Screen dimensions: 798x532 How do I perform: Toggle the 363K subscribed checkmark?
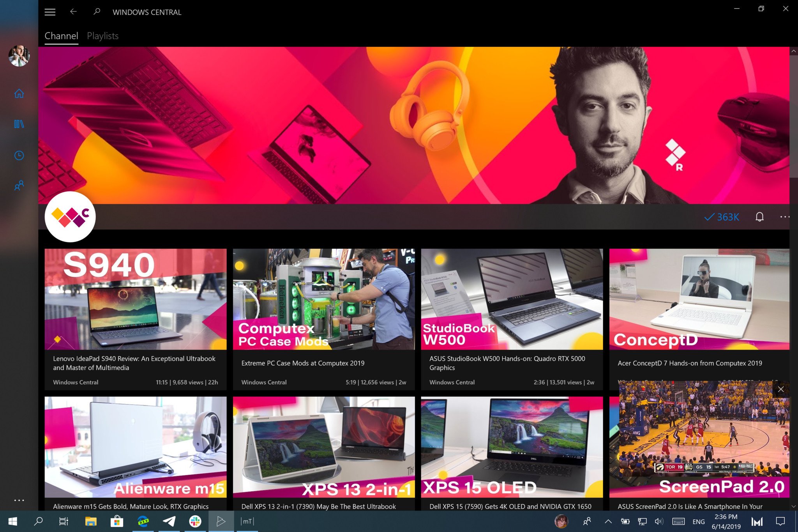(722, 217)
